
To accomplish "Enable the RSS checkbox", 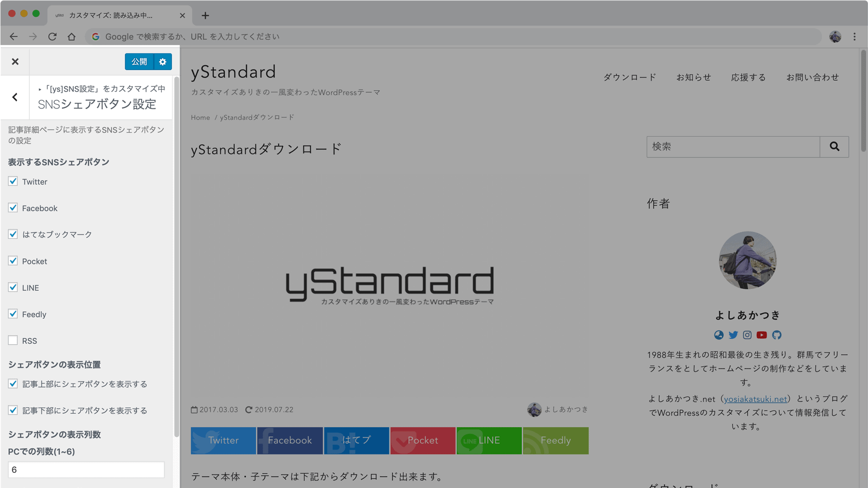I will (13, 341).
